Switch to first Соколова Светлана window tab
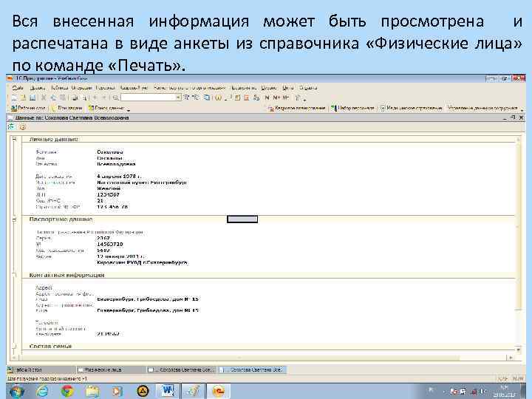This screenshot has width=532, height=399. click(x=181, y=369)
